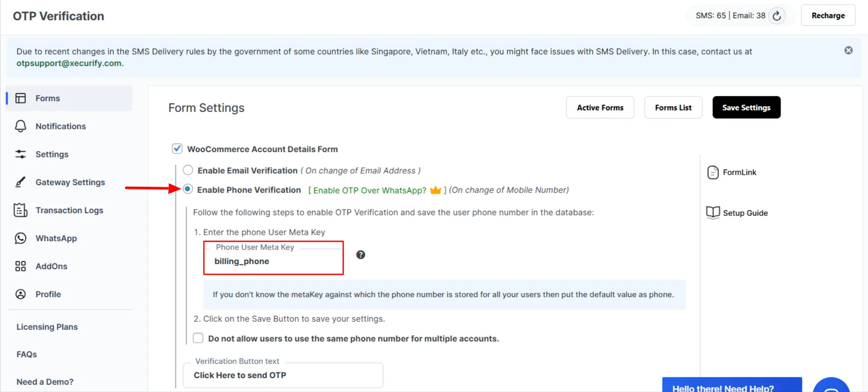Open the FormLink panel
The width and height of the screenshot is (868, 392).
click(738, 172)
